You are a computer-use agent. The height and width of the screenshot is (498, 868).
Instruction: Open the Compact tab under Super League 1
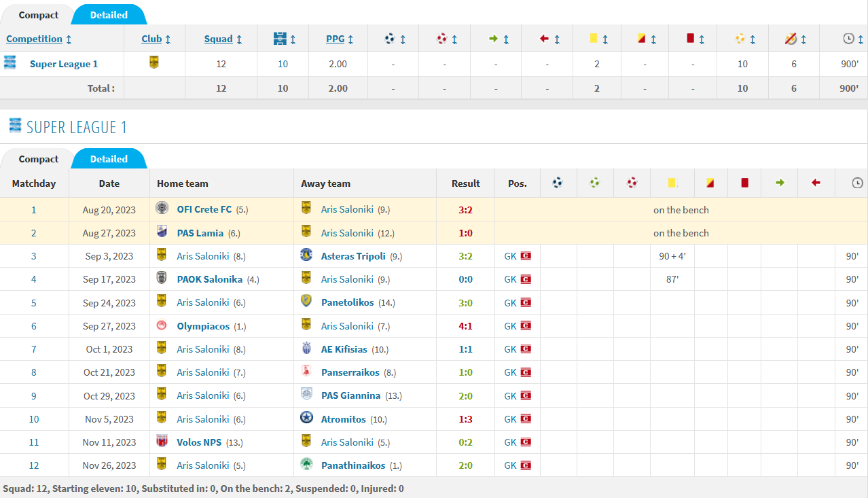click(38, 159)
